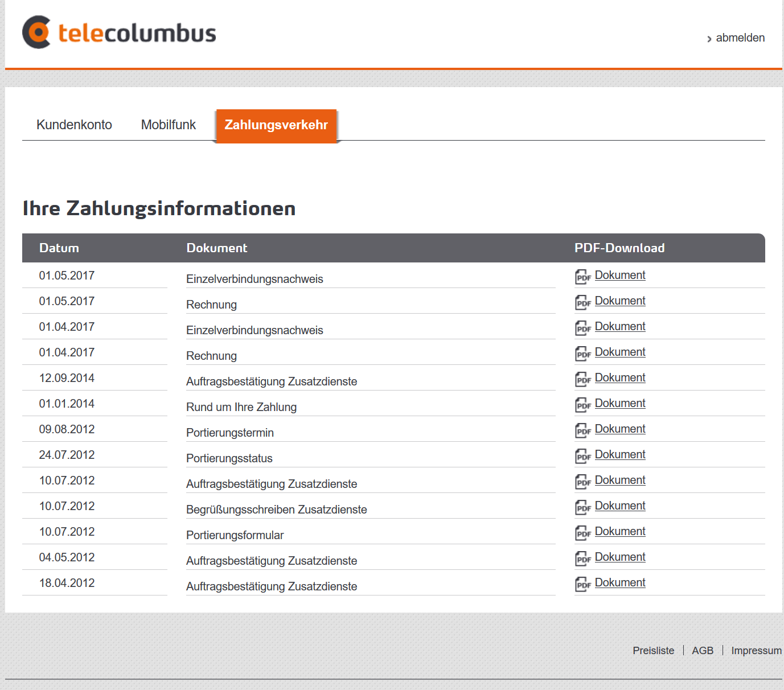Open Dokument link dated 18.04.2012
Viewport: 784px width, 690px height.
click(620, 582)
